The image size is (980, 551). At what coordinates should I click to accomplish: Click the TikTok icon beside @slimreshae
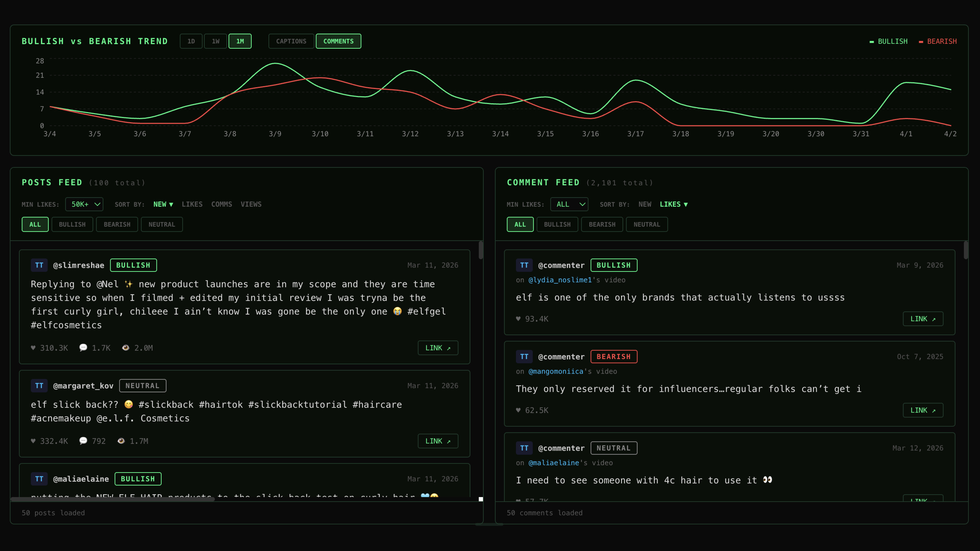pyautogui.click(x=39, y=265)
